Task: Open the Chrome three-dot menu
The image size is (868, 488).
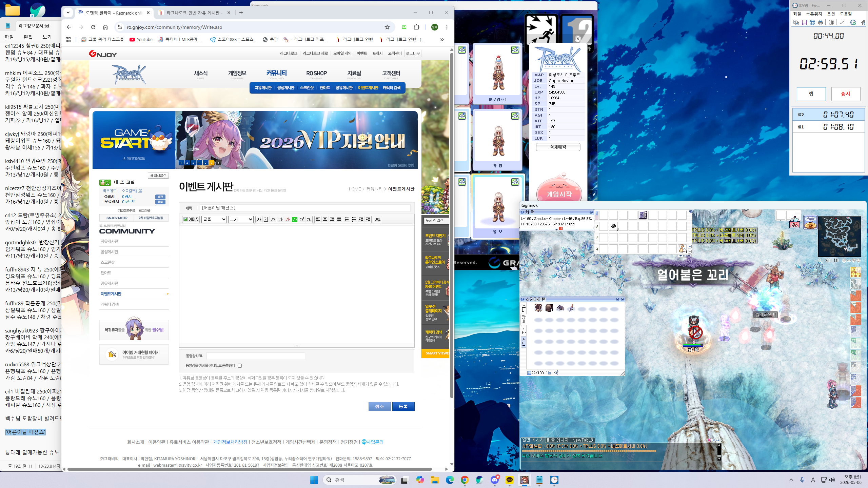Action: coord(447,27)
